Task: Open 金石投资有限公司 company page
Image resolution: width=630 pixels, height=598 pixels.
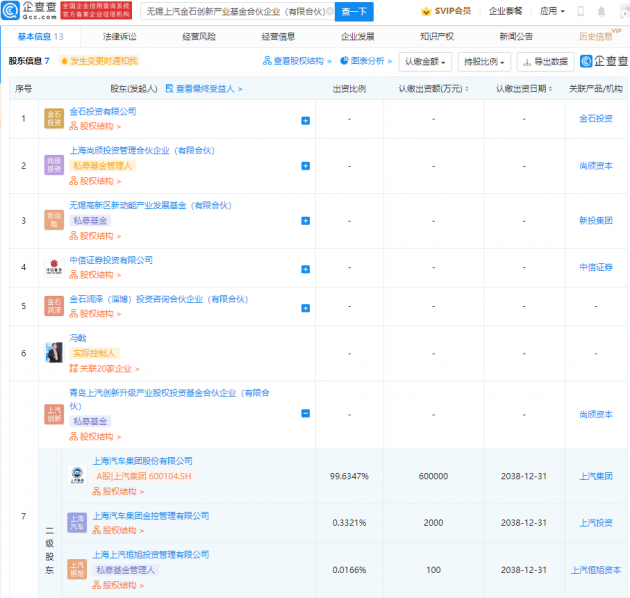Action: click(103, 111)
